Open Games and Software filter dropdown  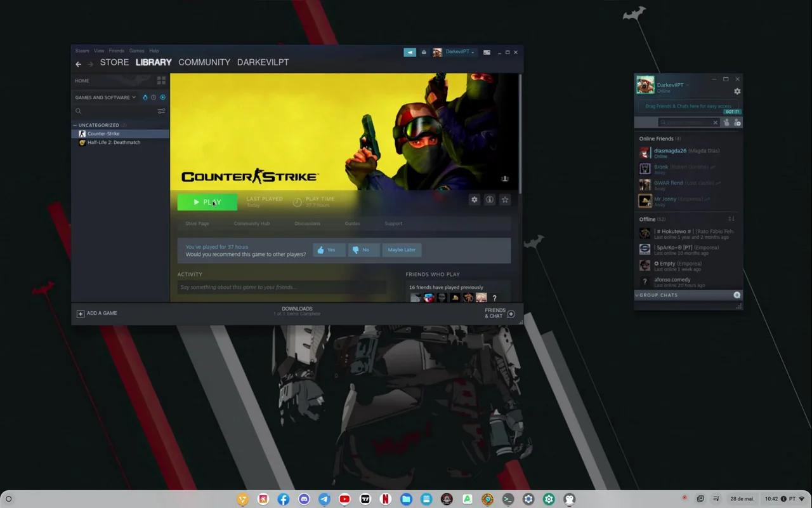105,97
